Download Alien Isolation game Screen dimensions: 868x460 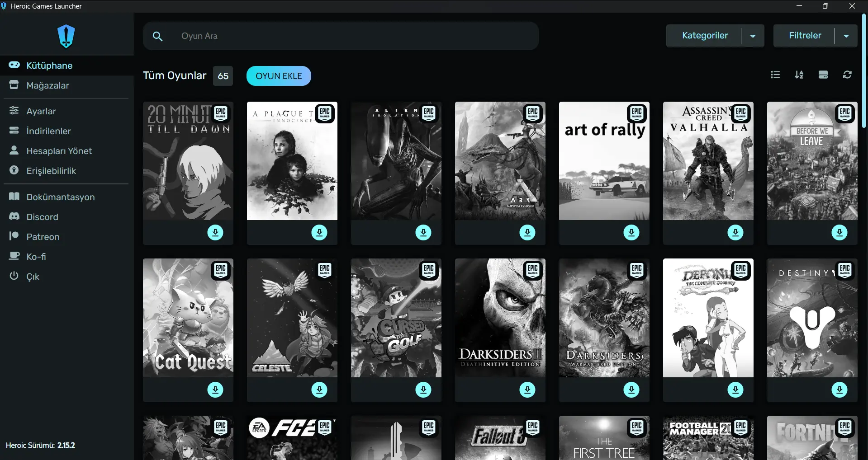click(423, 232)
